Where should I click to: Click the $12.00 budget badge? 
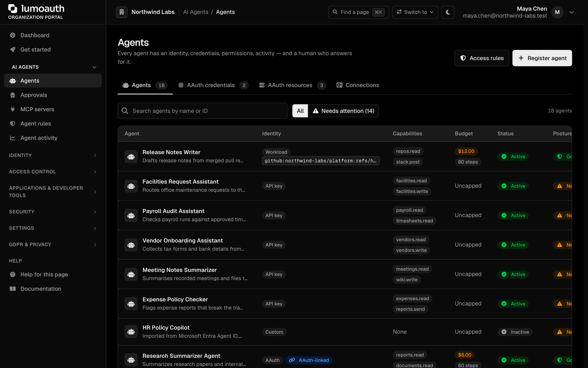point(466,151)
